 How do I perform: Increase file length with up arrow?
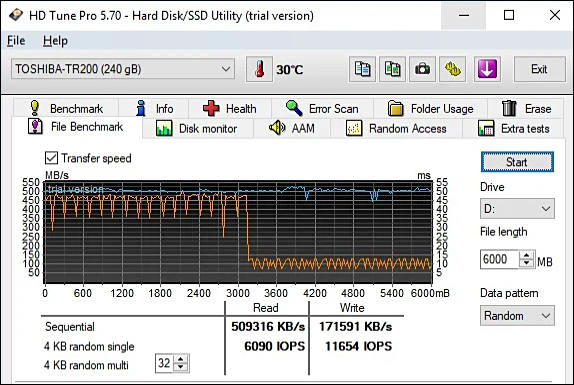[x=526, y=255]
